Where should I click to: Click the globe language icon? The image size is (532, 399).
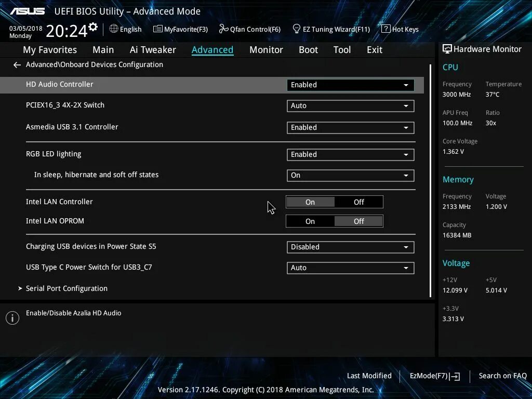pos(114,29)
